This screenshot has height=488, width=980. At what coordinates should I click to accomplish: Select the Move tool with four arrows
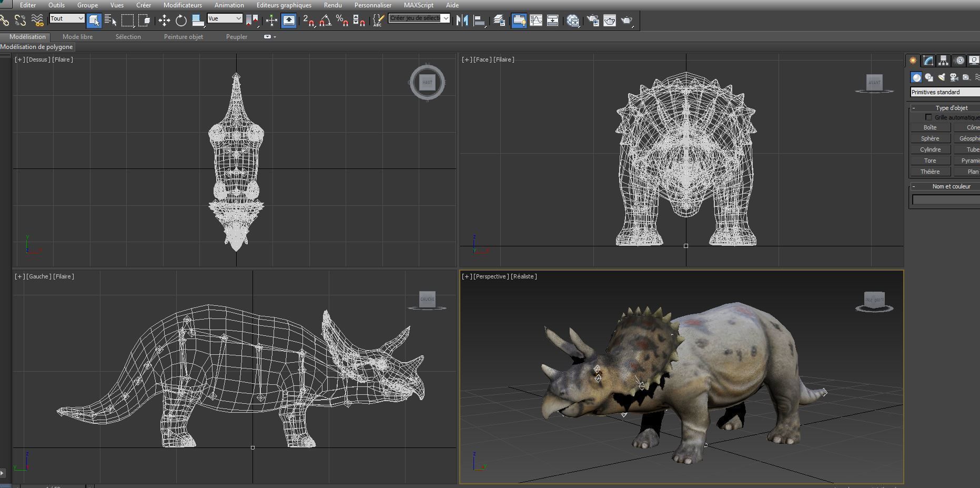point(164,21)
